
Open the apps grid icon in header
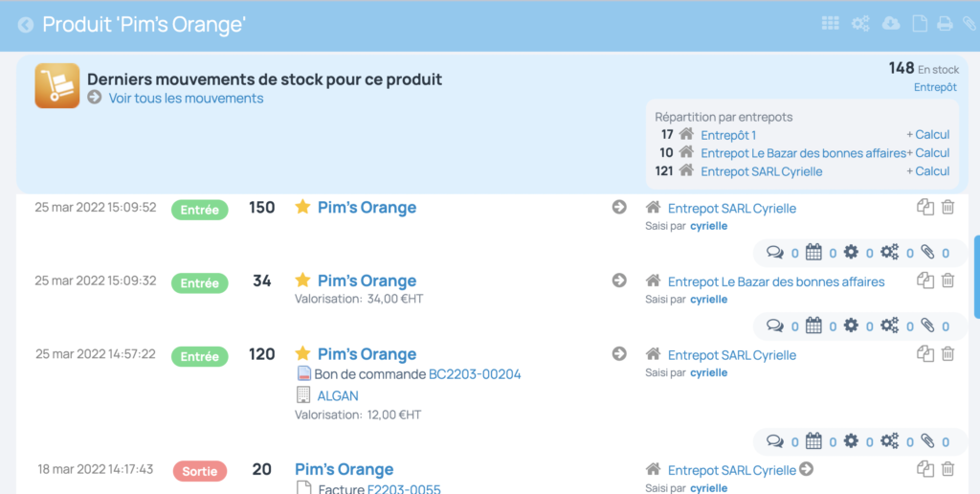click(830, 23)
